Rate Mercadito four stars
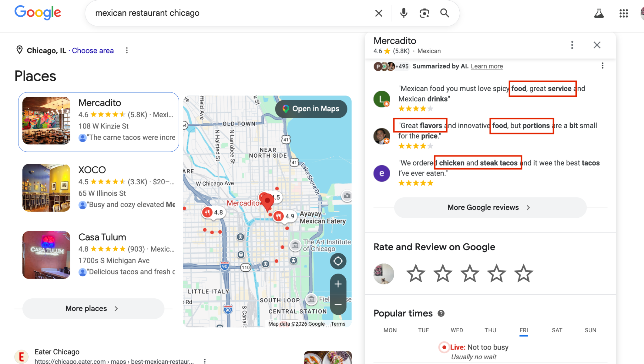 click(497, 273)
